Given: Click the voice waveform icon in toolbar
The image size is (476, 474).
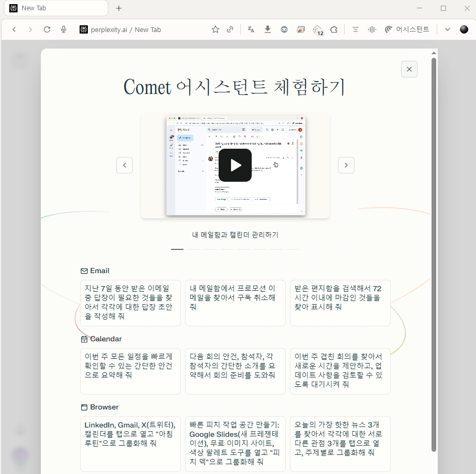Looking at the screenshot, I should (x=372, y=29).
